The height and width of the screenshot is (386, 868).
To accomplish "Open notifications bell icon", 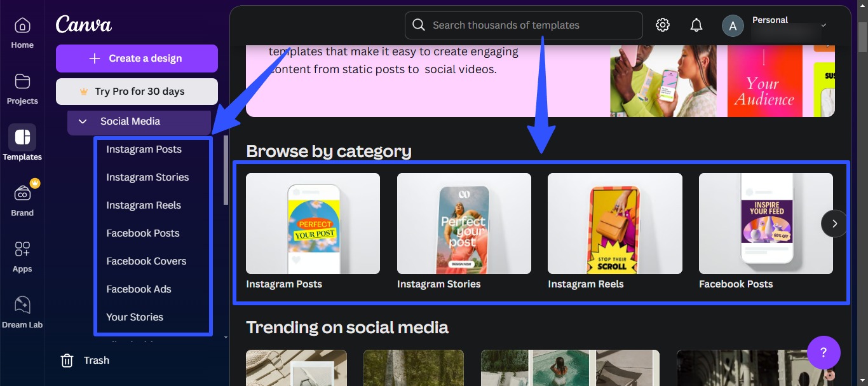I will click(695, 25).
